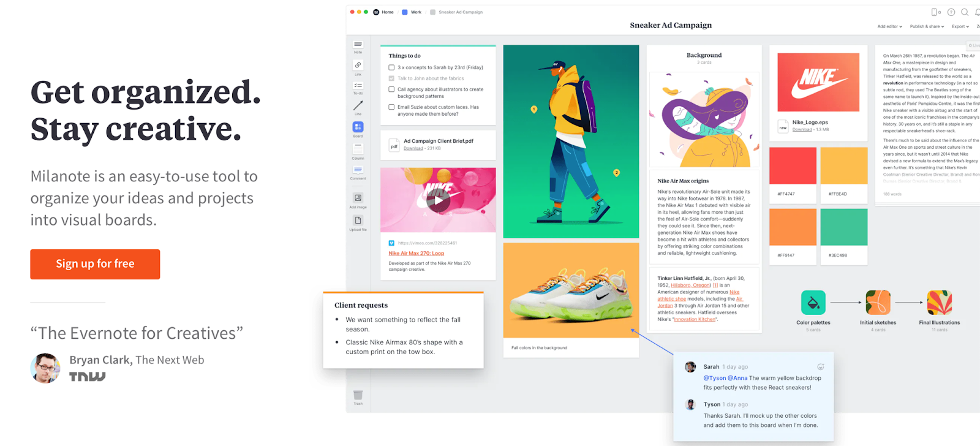
Task: Click the '188 words' count text
Action: coord(892,194)
